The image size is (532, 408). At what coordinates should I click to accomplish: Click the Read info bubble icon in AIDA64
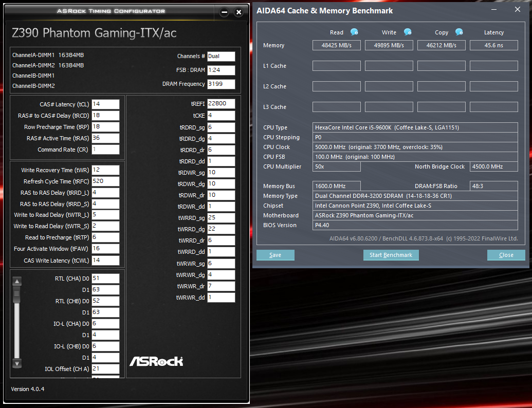coord(354,32)
